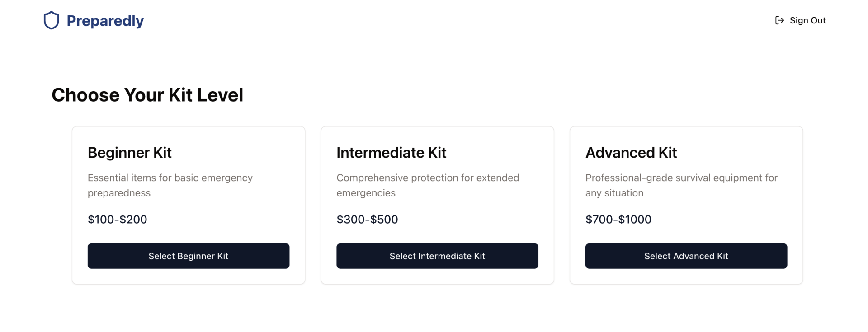Click the sign out arrow icon
This screenshot has width=868, height=332.
coord(779,20)
